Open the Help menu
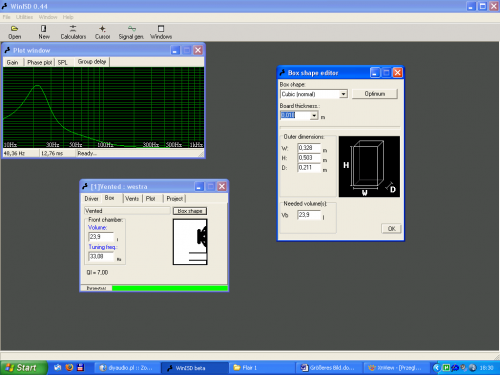Image resolution: width=500 pixels, height=375 pixels. click(x=68, y=17)
